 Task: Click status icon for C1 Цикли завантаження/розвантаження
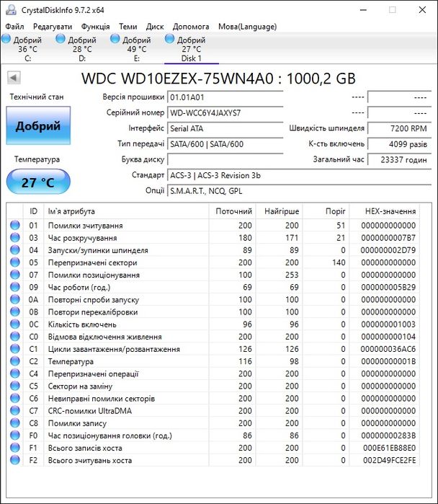tap(15, 349)
